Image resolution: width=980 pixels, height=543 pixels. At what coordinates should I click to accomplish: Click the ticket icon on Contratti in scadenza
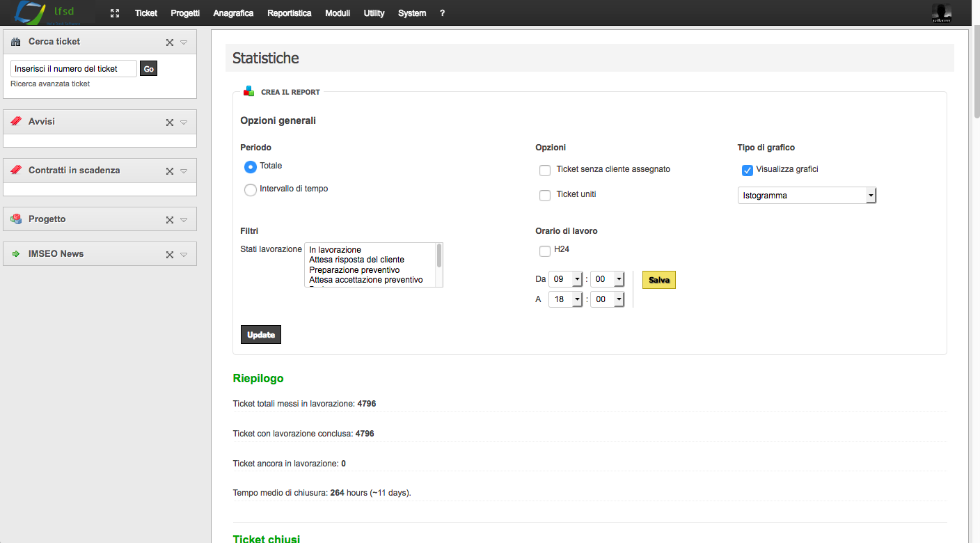[15, 170]
